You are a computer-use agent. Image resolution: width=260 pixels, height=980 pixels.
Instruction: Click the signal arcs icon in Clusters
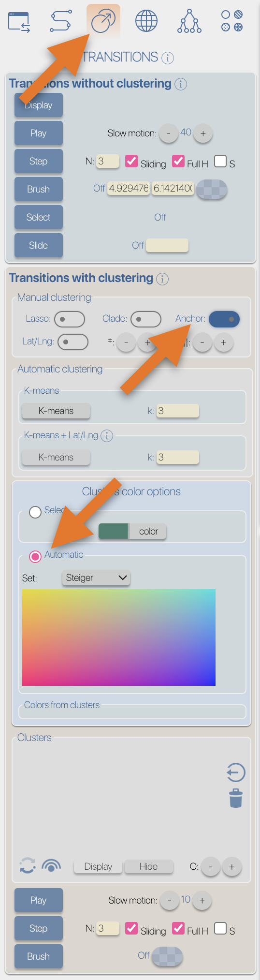pyautogui.click(x=51, y=865)
